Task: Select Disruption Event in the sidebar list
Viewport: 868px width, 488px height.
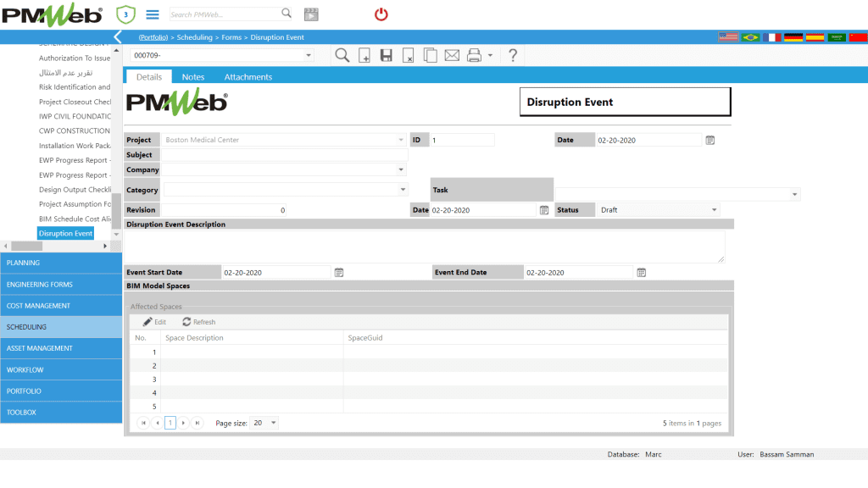Action: (x=65, y=234)
